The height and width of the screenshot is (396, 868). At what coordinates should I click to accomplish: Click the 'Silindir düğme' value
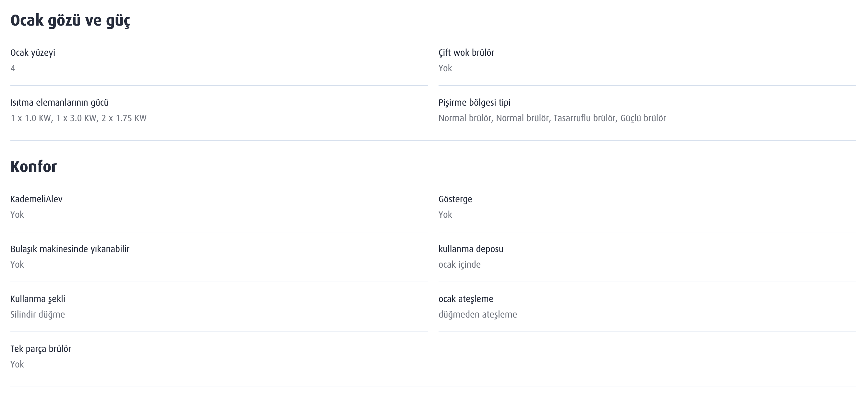(37, 315)
